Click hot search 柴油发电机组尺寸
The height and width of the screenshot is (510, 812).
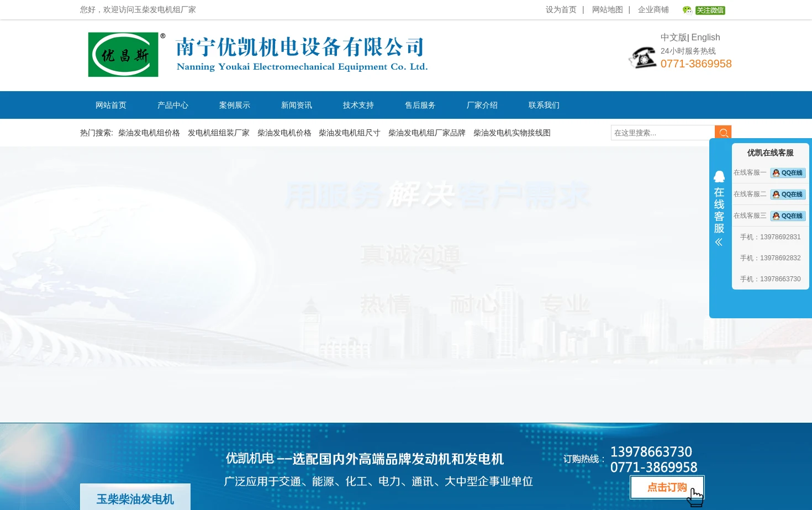click(x=350, y=133)
